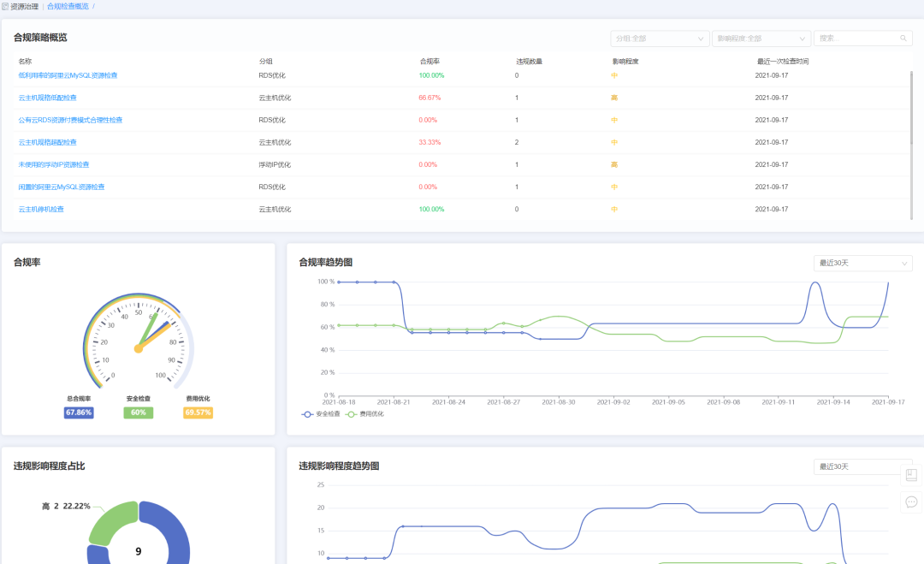Open 云主机规格超配检查 policy
The image size is (924, 564).
click(x=47, y=143)
